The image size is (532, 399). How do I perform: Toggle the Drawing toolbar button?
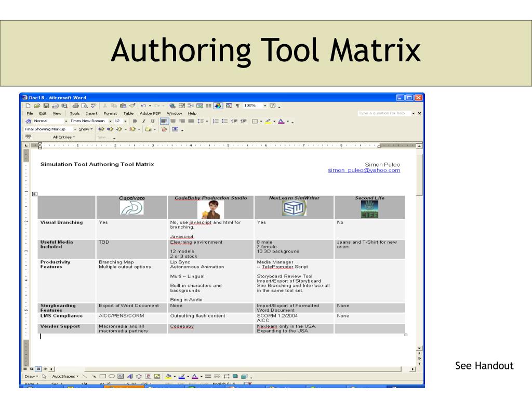(x=218, y=106)
